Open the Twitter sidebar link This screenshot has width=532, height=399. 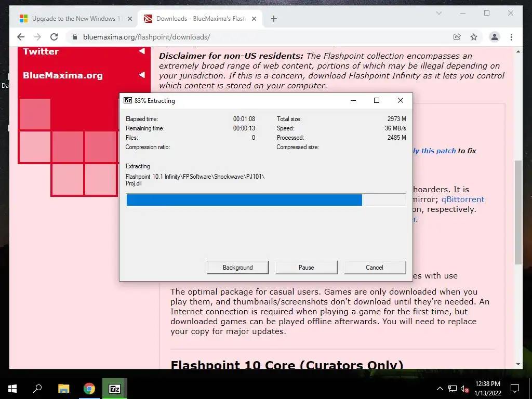(41, 51)
